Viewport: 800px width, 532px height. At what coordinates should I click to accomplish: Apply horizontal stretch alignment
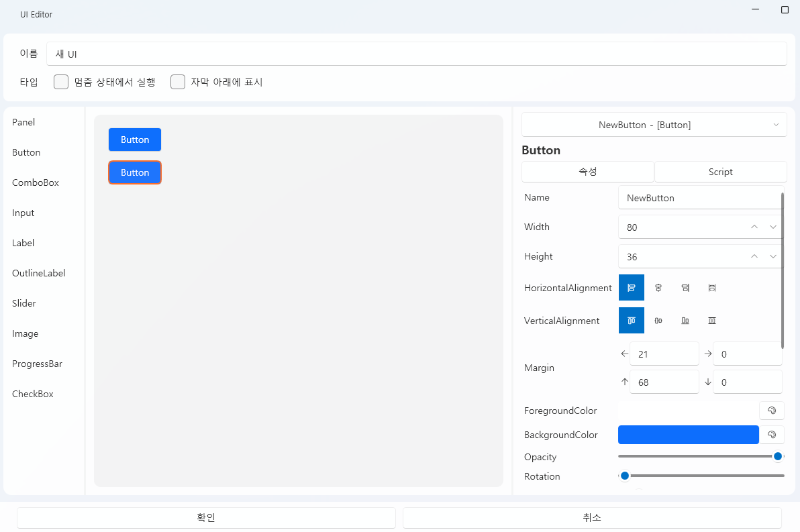point(711,287)
